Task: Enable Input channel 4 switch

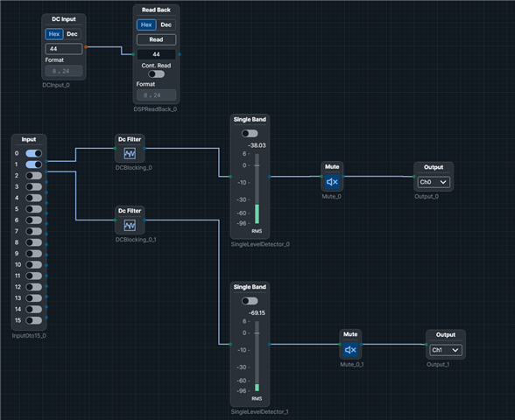Action: 34,198
